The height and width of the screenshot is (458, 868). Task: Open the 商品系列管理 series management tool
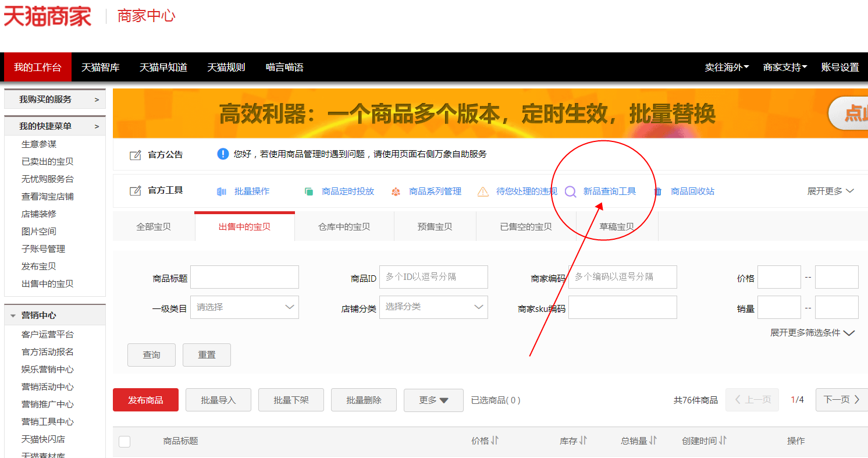pyautogui.click(x=435, y=190)
